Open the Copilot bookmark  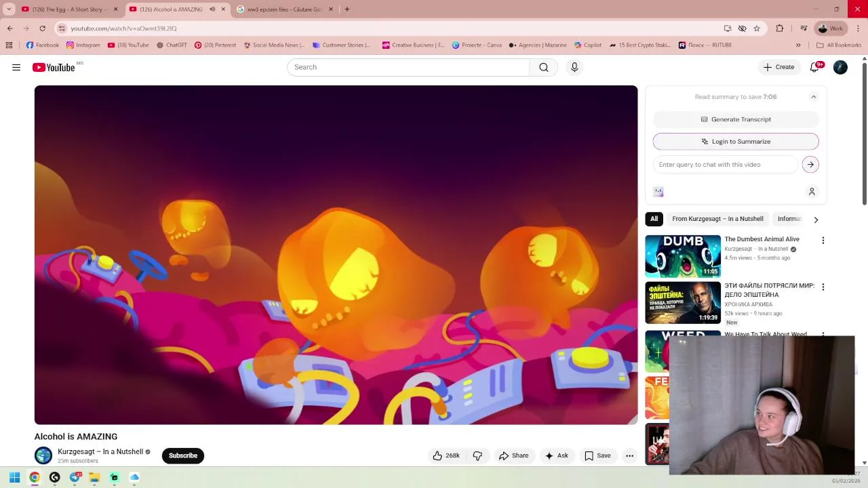click(x=588, y=45)
